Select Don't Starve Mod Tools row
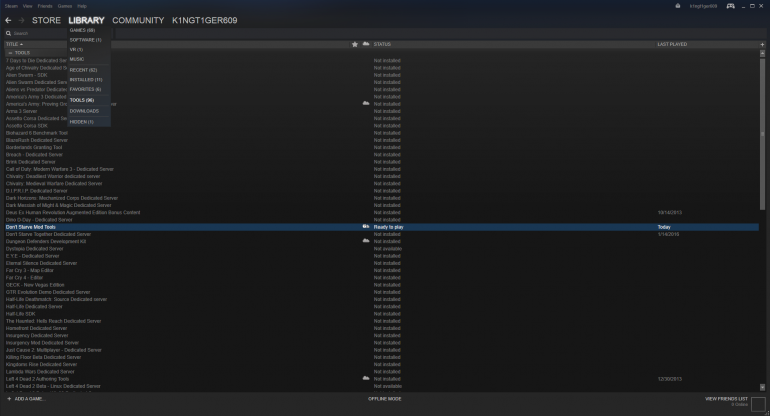The width and height of the screenshot is (770, 416). (382, 227)
